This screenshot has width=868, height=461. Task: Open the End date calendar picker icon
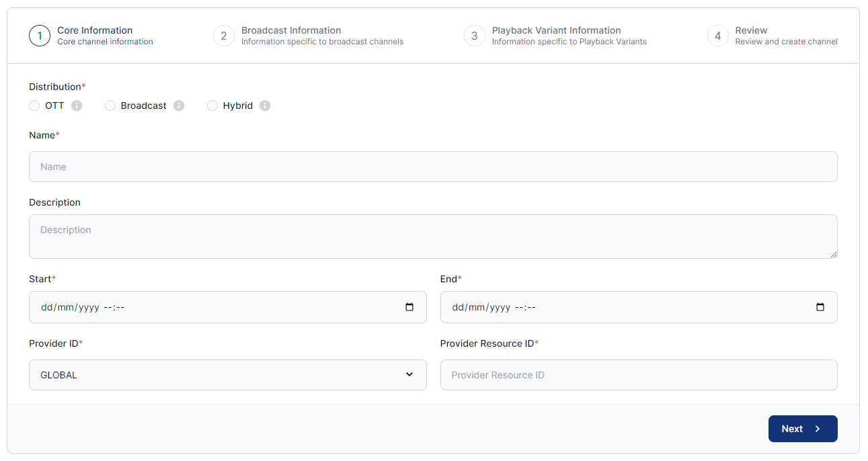(820, 307)
